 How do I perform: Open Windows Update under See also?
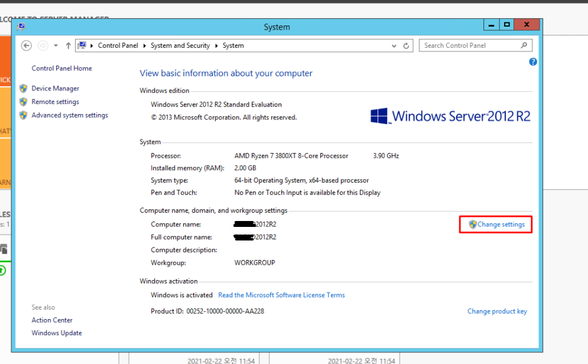57,333
